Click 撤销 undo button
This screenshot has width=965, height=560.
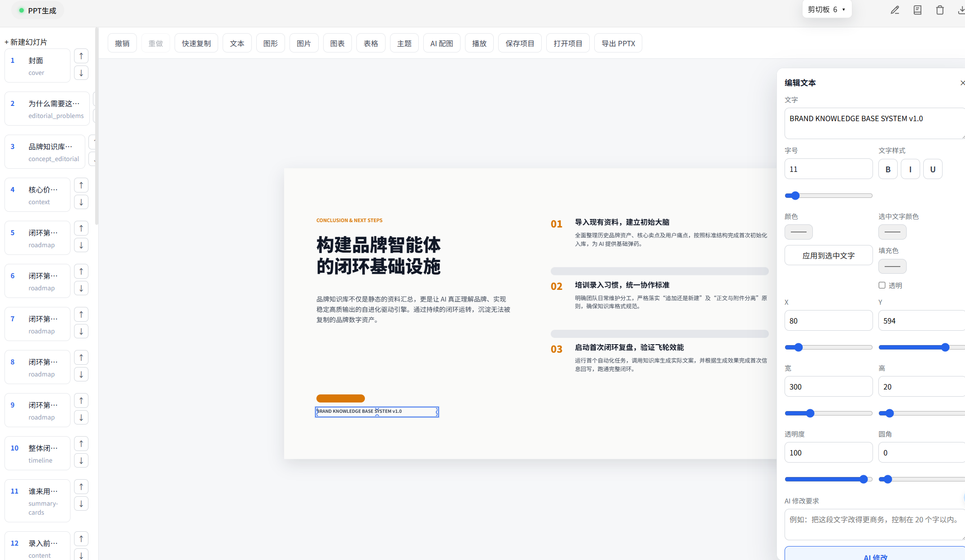coord(122,43)
